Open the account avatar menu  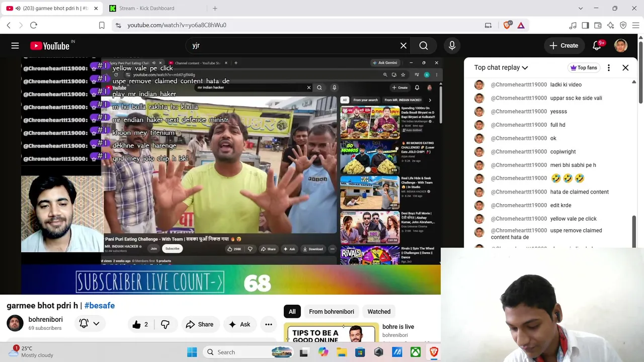pyautogui.click(x=621, y=46)
